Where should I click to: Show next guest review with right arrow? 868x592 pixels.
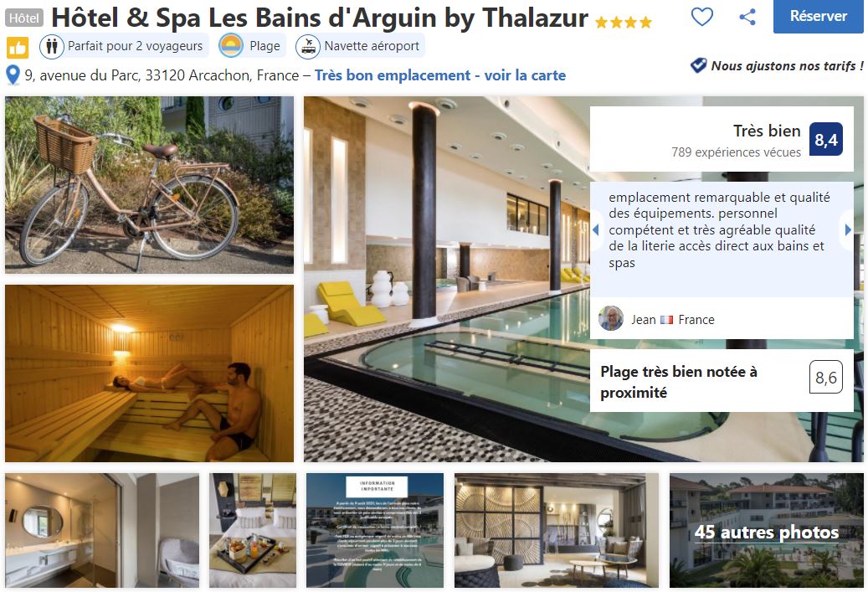(x=848, y=229)
